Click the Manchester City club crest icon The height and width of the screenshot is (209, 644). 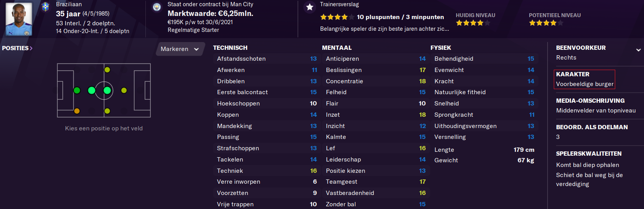click(157, 7)
